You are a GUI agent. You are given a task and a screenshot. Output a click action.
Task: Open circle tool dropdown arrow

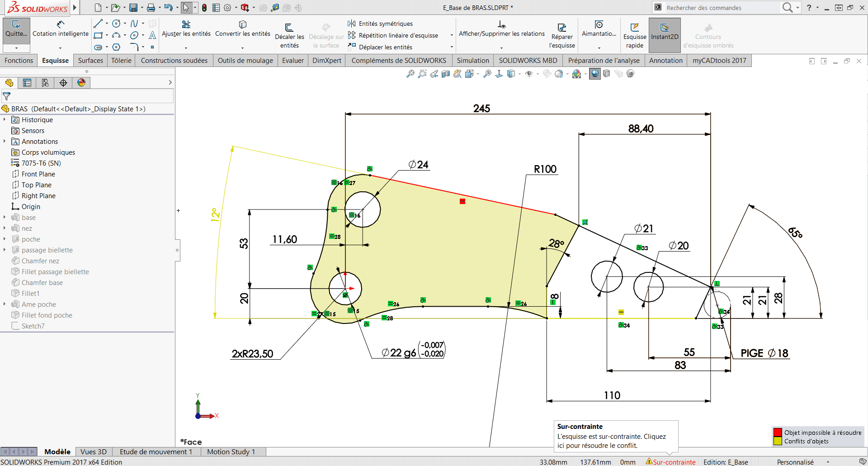[x=125, y=24]
